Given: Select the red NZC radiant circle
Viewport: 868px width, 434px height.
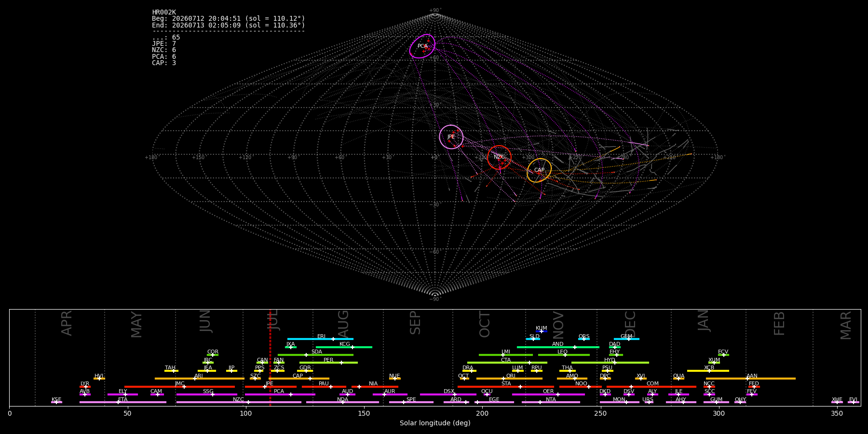Looking at the screenshot, I should click(499, 157).
